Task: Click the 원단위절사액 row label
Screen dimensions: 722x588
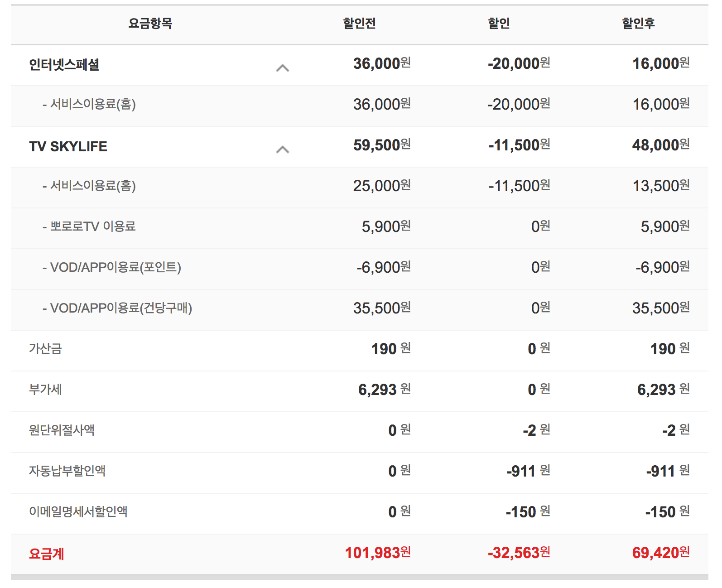Action: pyautogui.click(x=62, y=430)
